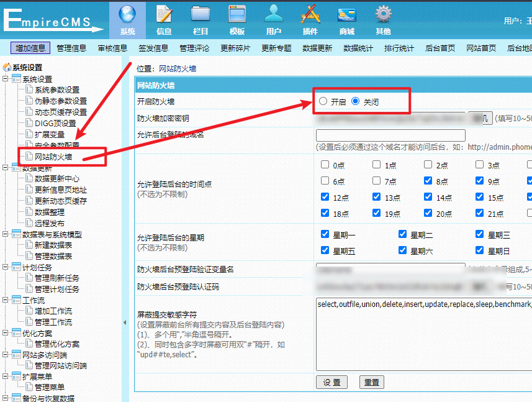Click the 设置 submit button
This screenshot has width=532, height=402.
coord(331,382)
